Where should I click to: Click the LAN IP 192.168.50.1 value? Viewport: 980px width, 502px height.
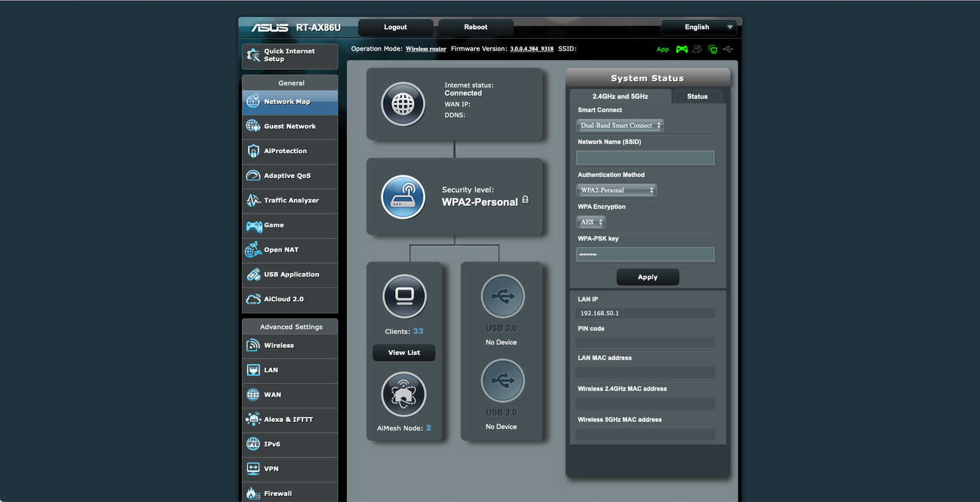645,313
